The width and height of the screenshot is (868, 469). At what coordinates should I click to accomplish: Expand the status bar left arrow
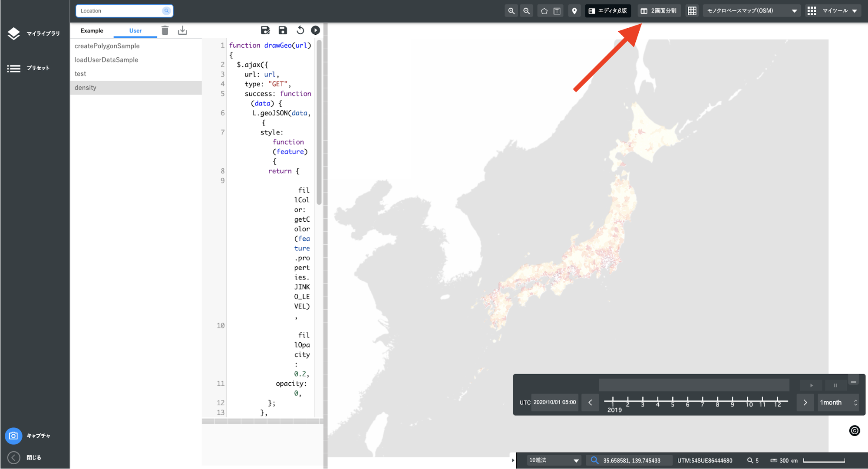coord(513,460)
